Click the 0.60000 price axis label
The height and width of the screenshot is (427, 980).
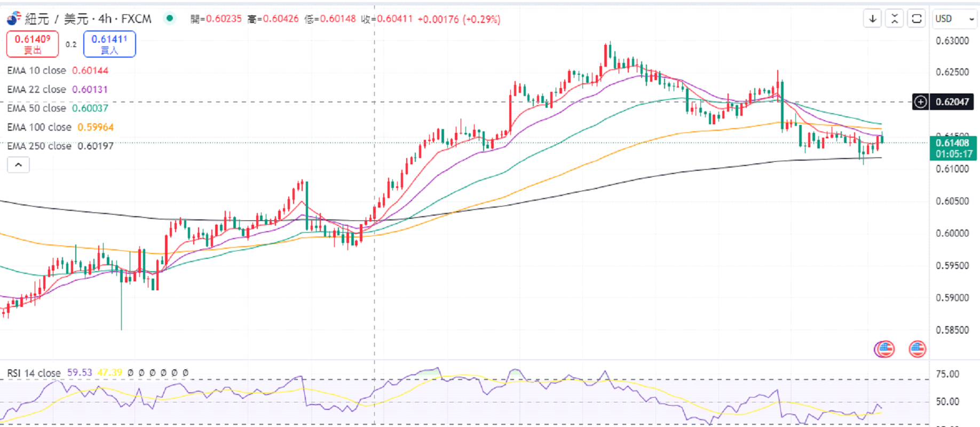(952, 233)
